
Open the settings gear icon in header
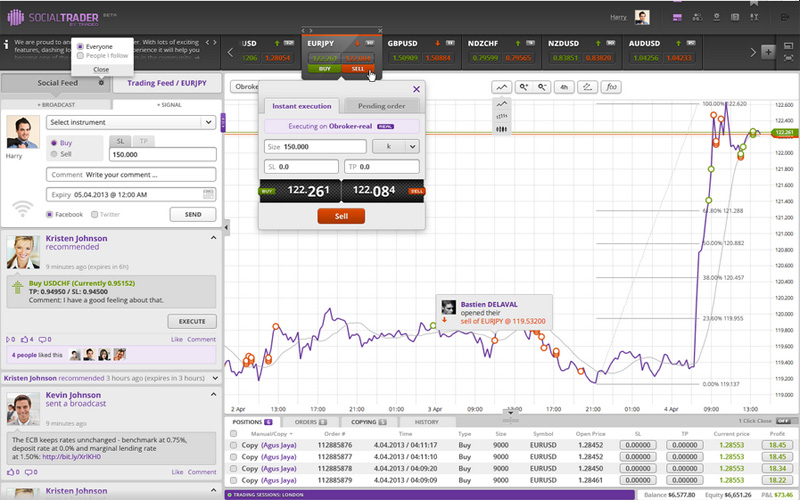pyautogui.click(x=716, y=17)
